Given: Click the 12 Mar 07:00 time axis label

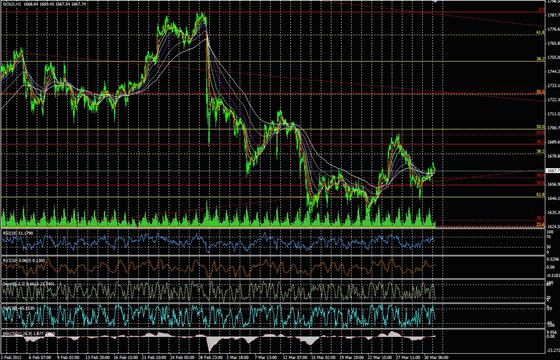Looking at the screenshot, I should 292,357.
